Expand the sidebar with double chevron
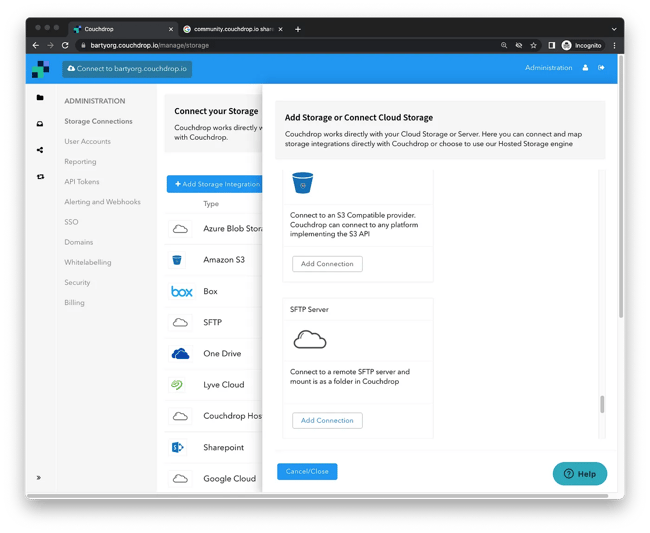Screen dimensions: 650x533 pyautogui.click(x=40, y=478)
